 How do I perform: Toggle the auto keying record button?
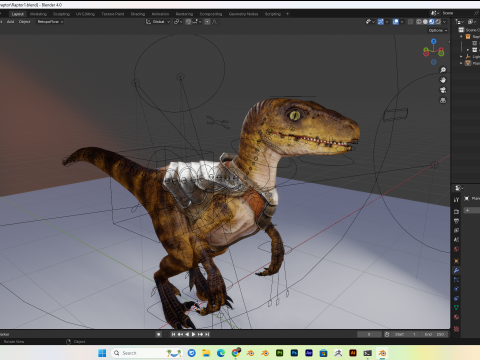pos(159,334)
